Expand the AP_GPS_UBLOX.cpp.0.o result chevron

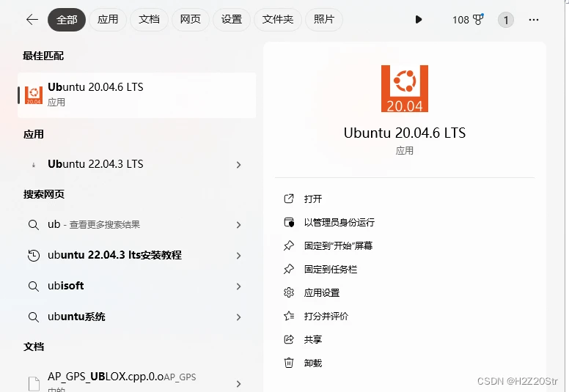238,384
